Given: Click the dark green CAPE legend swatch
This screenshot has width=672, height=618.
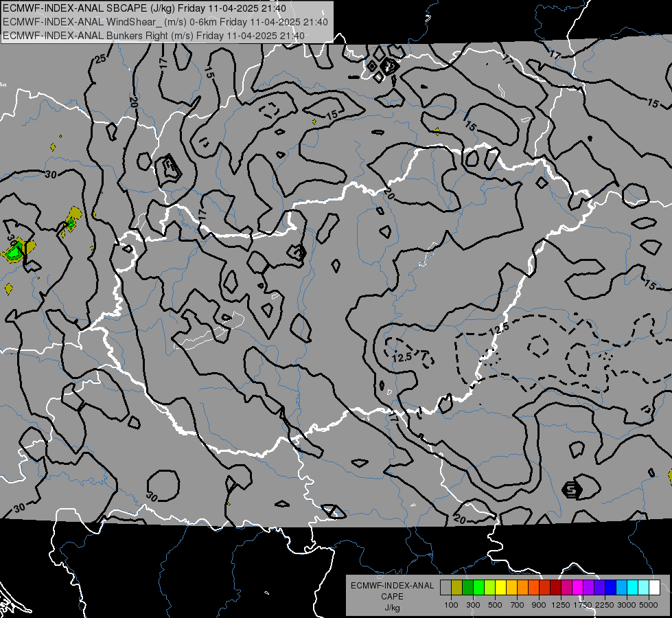Looking at the screenshot, I should coord(467,587).
